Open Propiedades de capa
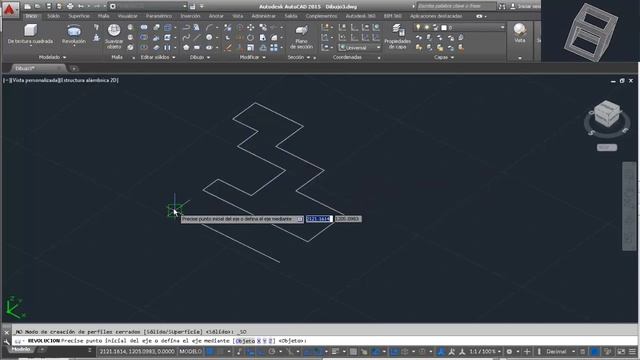The image size is (640, 360). pyautogui.click(x=397, y=37)
